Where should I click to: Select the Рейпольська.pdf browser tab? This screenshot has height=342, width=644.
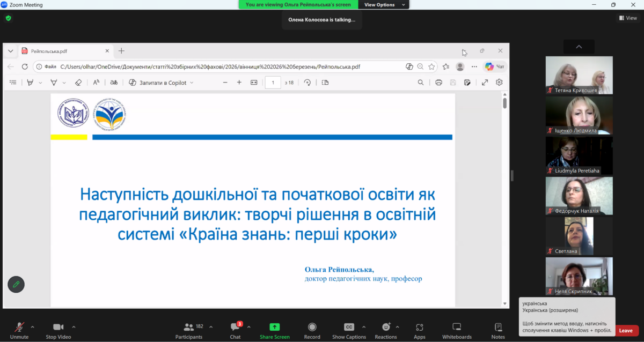[64, 51]
